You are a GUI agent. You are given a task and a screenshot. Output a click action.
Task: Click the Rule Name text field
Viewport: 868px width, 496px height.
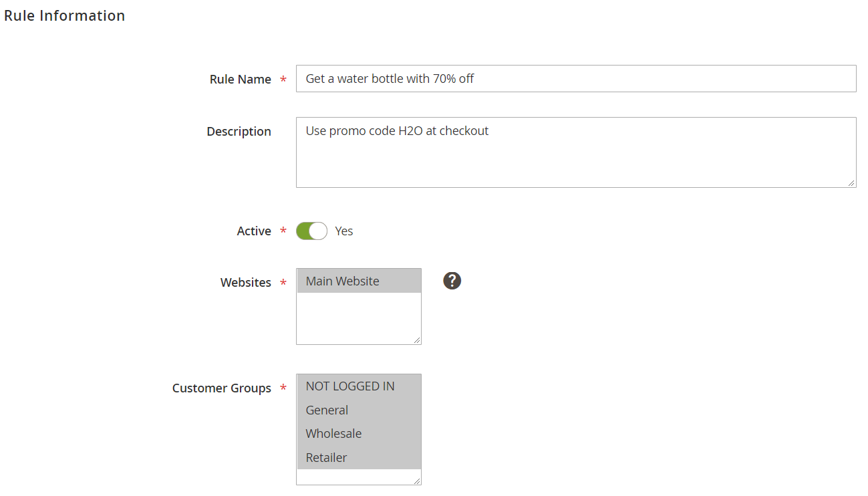575,79
